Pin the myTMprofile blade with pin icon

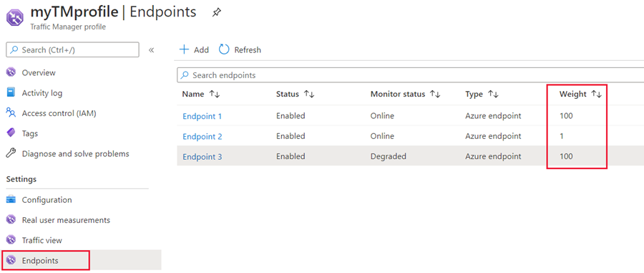coord(216,13)
